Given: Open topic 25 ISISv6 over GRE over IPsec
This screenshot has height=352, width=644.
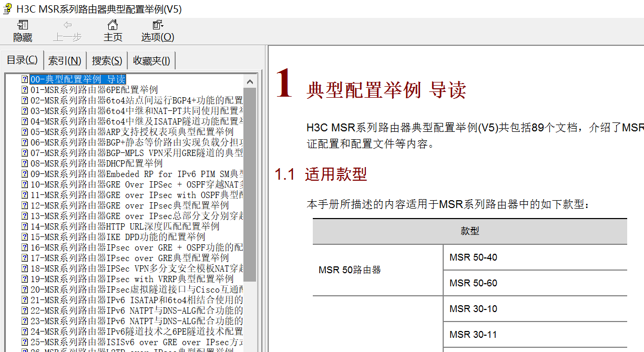Looking at the screenshot, I should pos(136,342).
